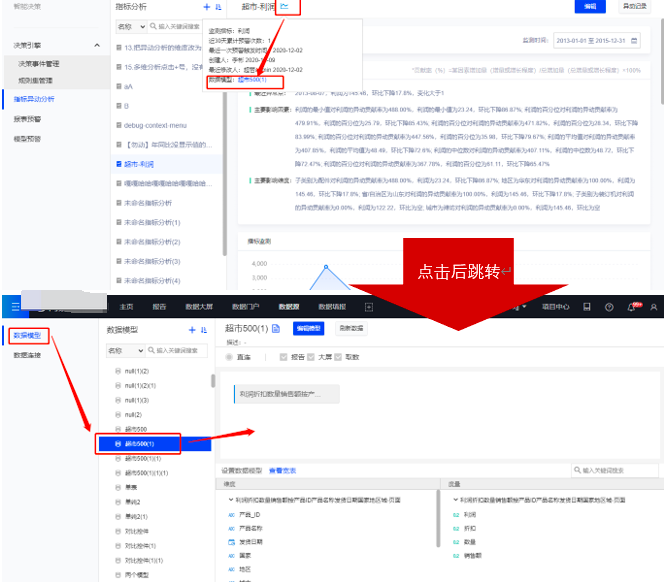This screenshot has width=664, height=582.
Task: Click the search icon in 指标分析 search box
Action: [x=153, y=26]
